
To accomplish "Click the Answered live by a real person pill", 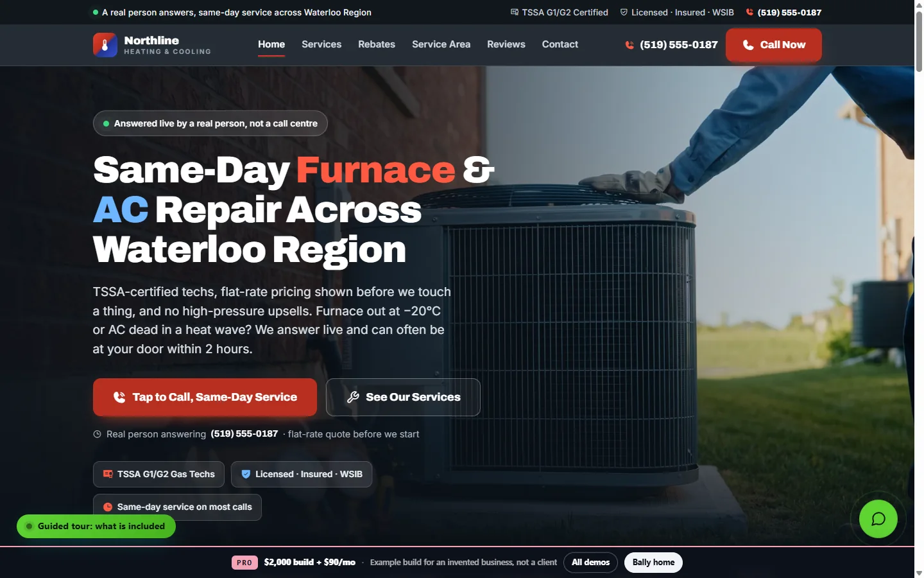I will [x=210, y=123].
